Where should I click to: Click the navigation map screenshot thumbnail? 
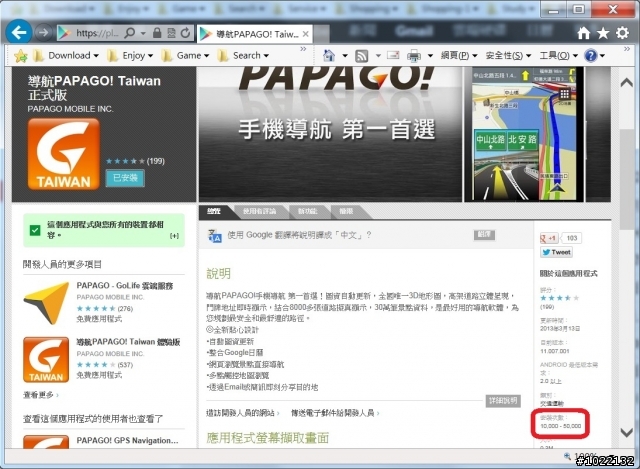point(524,134)
